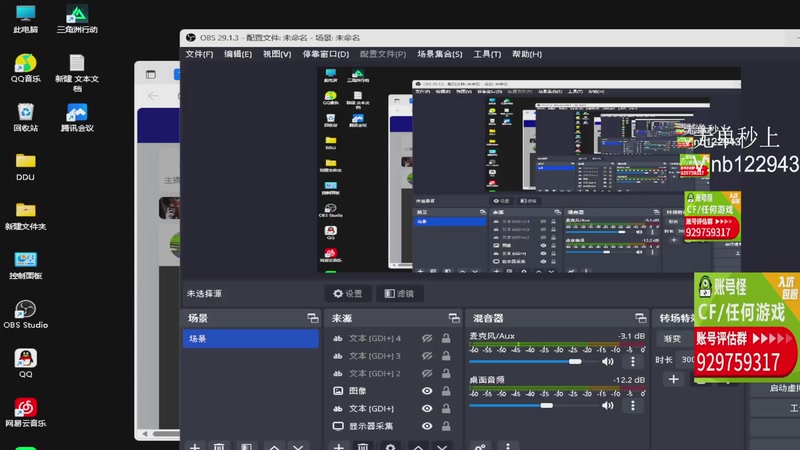Show the 文本 (GDI+) 3 source
This screenshot has height=450, width=800.
(x=427, y=356)
